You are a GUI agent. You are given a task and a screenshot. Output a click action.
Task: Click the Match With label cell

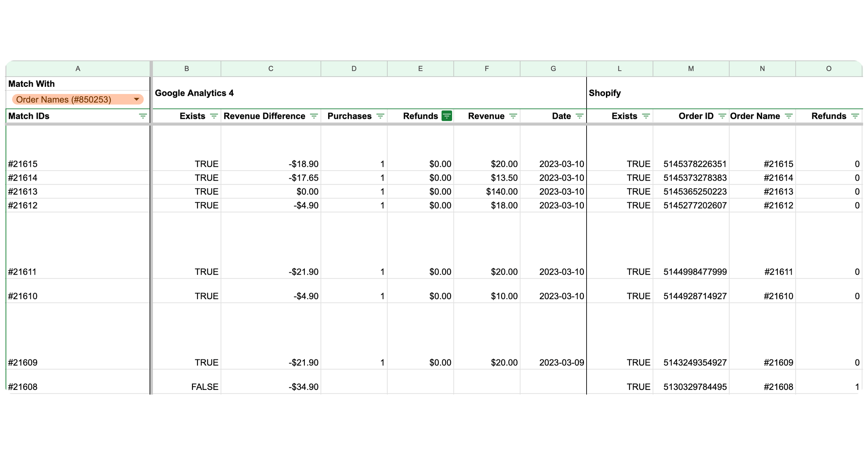pyautogui.click(x=78, y=83)
